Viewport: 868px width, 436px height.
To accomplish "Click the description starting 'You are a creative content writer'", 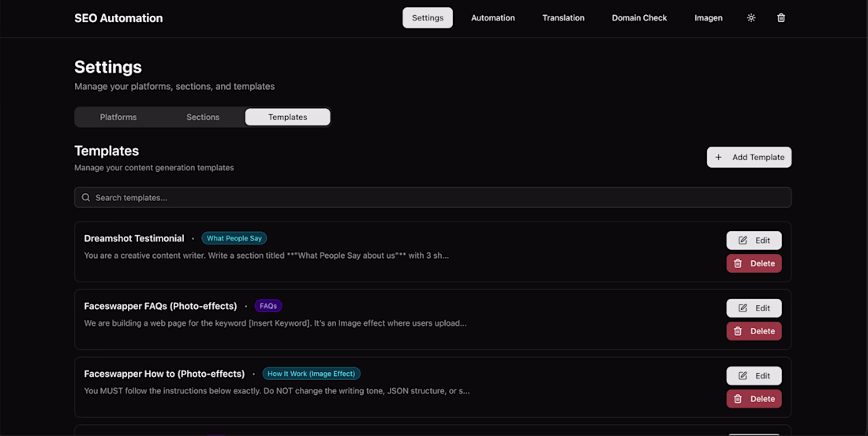I will (x=266, y=255).
